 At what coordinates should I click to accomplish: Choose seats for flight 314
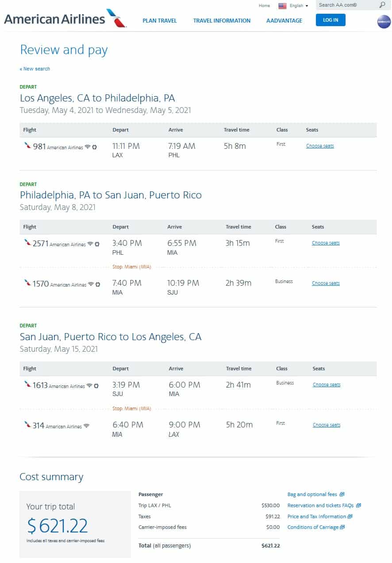click(327, 425)
